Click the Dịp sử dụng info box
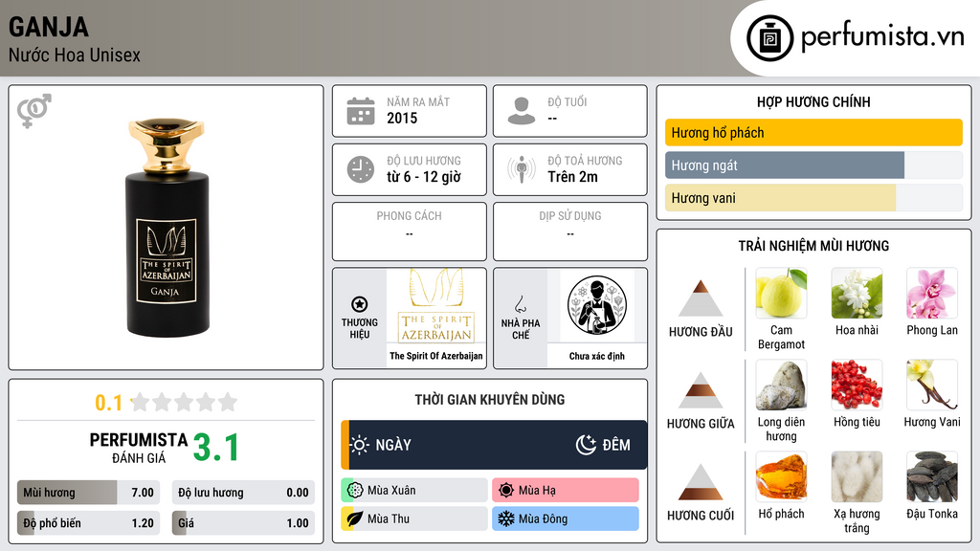The height and width of the screenshot is (551, 980). click(x=570, y=231)
